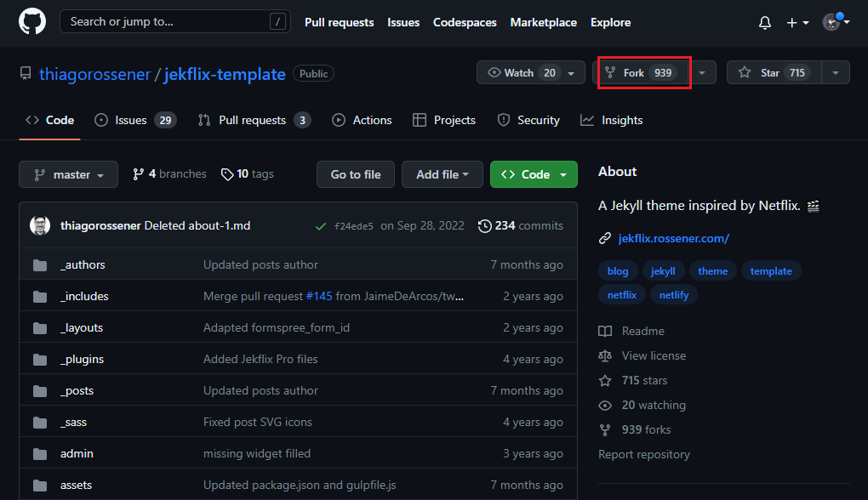Switch to the repository Pull requests tab
This screenshot has width=868, height=500.
click(254, 120)
